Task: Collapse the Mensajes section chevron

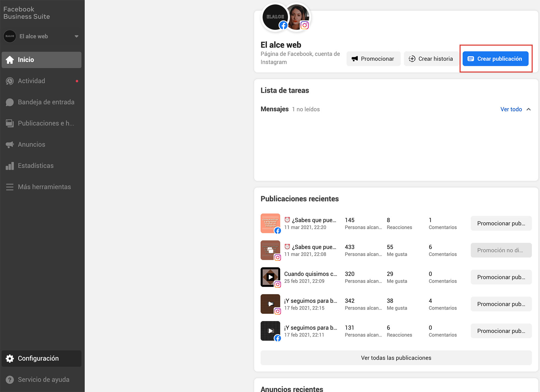Action: 528,109
